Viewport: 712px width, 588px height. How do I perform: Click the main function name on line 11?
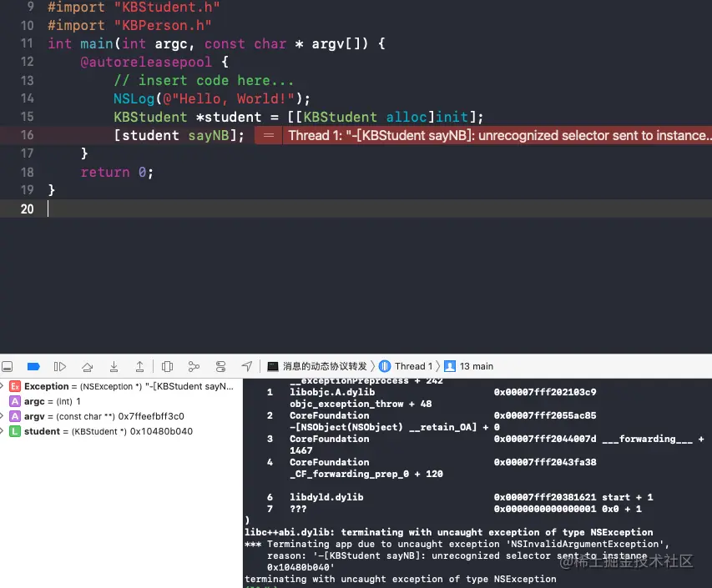(97, 43)
